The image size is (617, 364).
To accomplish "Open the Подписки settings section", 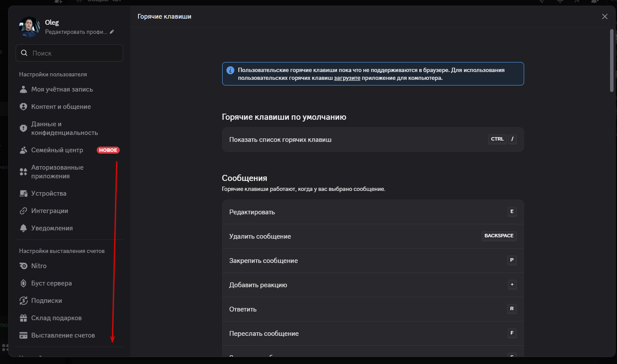I will pos(46,301).
